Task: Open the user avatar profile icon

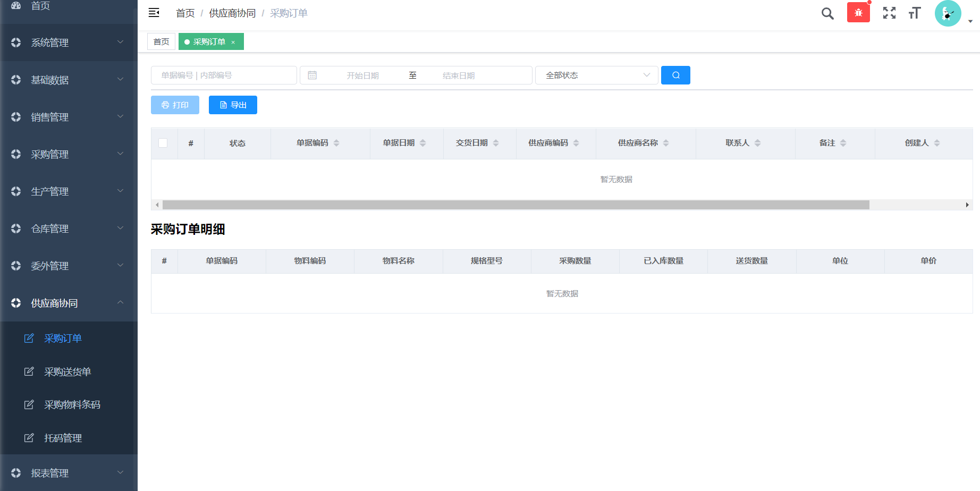Action: click(x=948, y=13)
